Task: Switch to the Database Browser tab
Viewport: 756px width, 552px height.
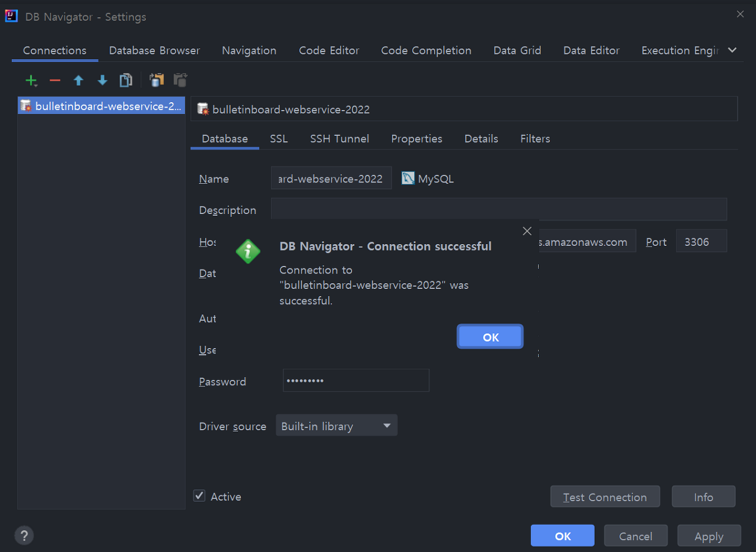Action: [155, 50]
